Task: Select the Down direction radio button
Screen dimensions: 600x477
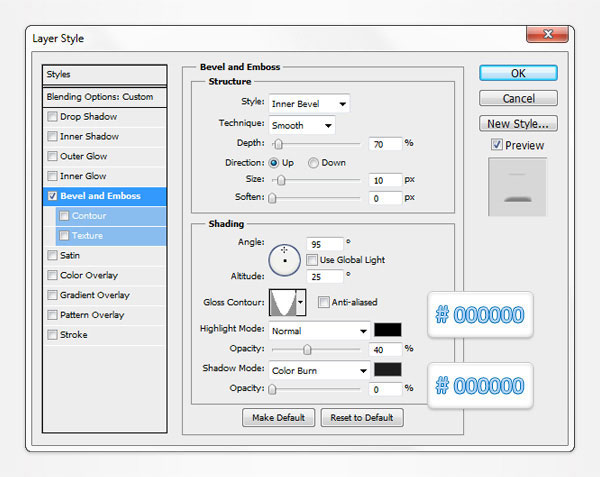Action: coord(314,163)
